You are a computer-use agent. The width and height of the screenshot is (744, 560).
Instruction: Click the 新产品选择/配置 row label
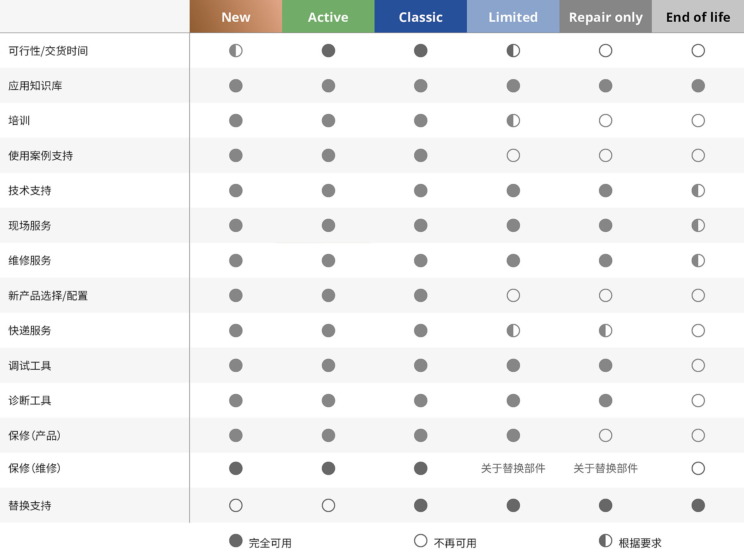48,296
